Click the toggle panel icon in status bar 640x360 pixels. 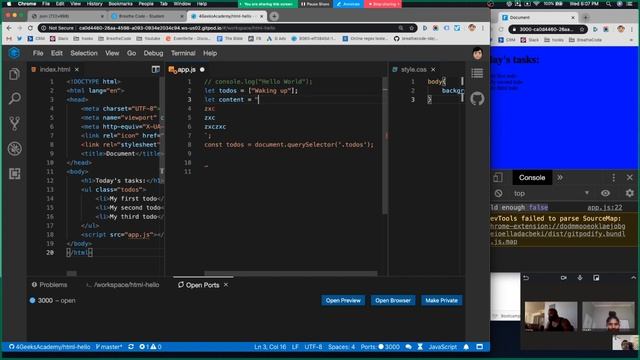480,347
